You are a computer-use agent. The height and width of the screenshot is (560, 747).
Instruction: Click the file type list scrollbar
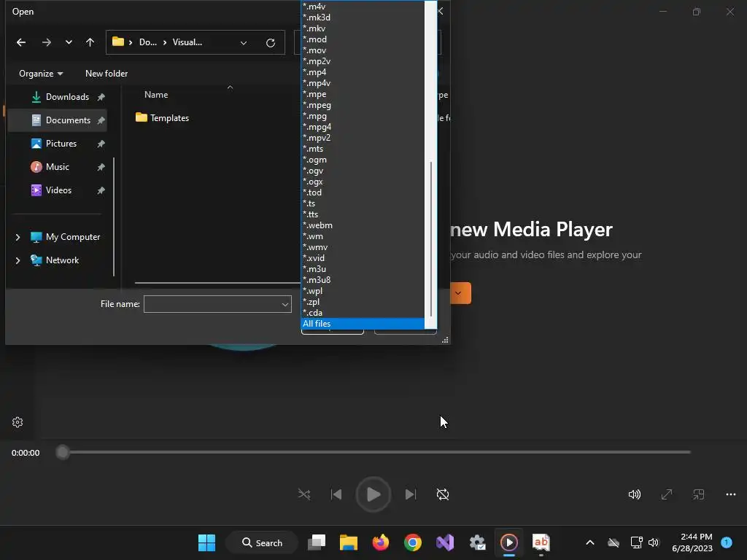pos(430,238)
